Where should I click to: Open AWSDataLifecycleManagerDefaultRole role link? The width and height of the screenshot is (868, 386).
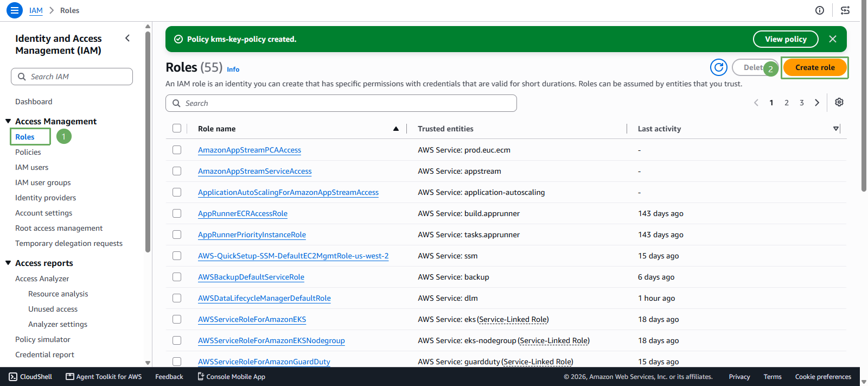[x=264, y=298]
